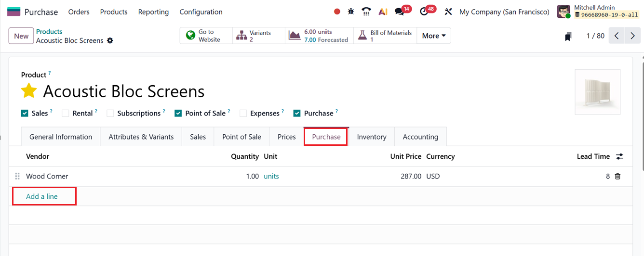Open the conversations messages icon
644x256 pixels.
(399, 12)
